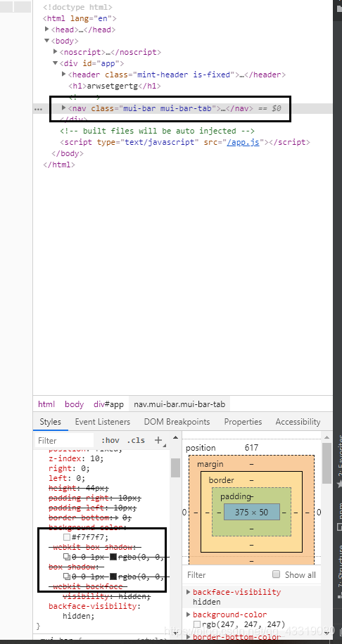
Task: Expand the border-bottom shorthand property arrow
Action: coord(118,517)
